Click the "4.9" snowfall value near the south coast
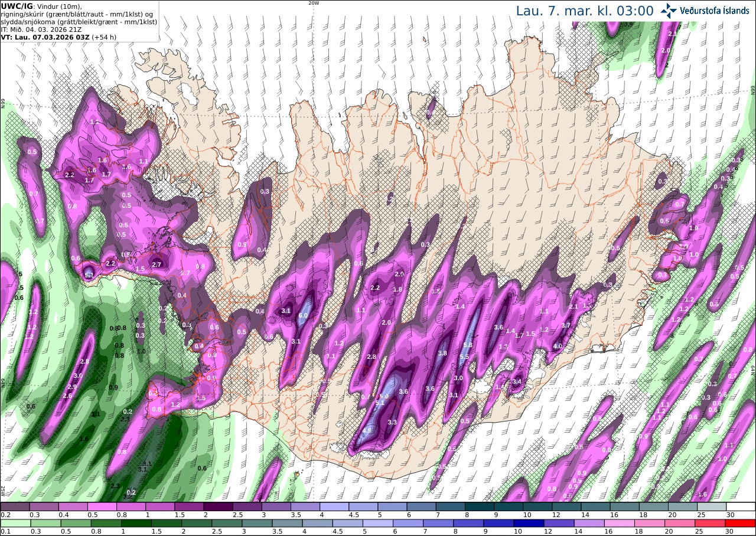756x536 pixels. pos(367,432)
